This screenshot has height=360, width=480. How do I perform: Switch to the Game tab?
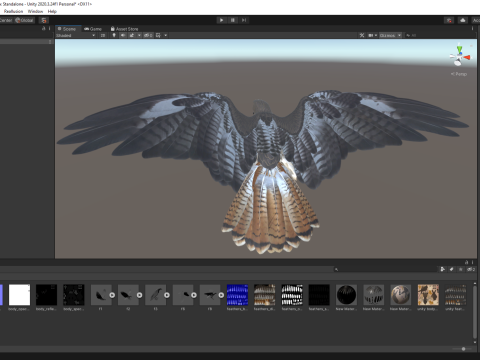tap(93, 29)
